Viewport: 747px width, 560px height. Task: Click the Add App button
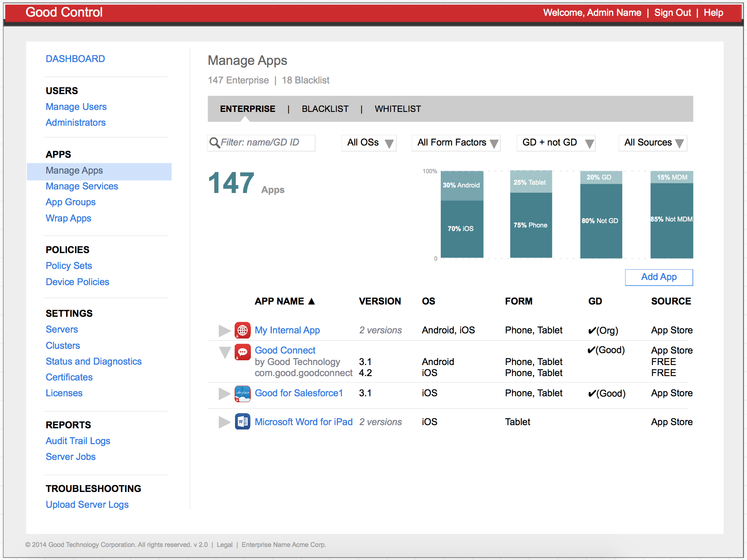click(659, 277)
